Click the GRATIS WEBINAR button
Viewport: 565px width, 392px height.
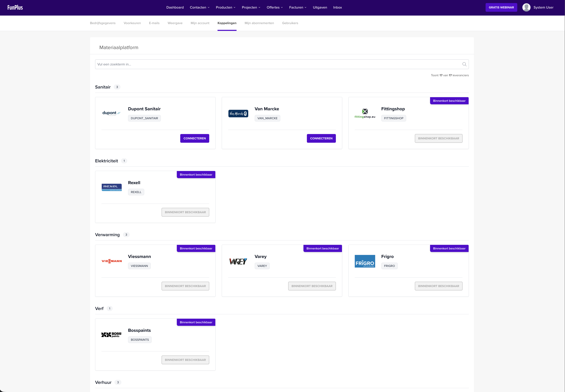pyautogui.click(x=501, y=7)
